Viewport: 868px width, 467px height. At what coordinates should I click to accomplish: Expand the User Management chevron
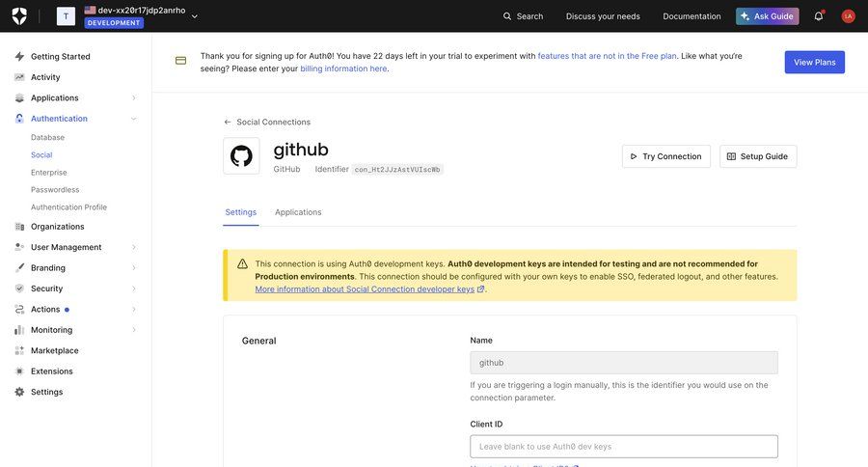133,247
